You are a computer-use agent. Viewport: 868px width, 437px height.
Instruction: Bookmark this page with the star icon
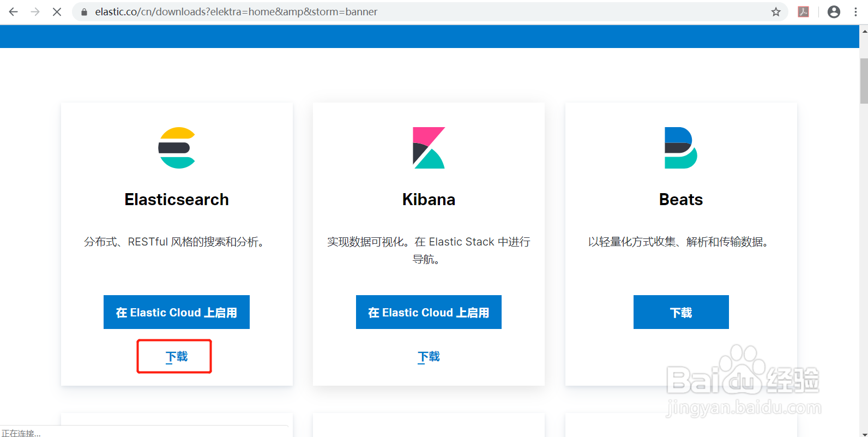(x=776, y=11)
